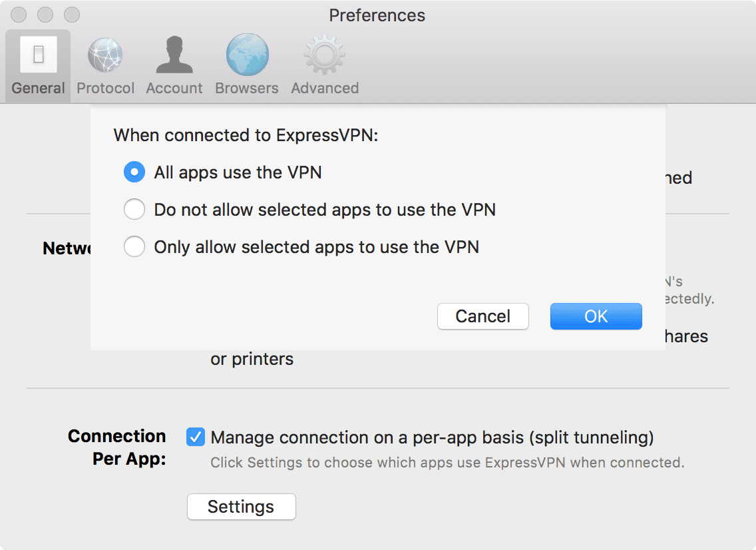This screenshot has width=756, height=550.
Task: Dismiss the dialog with Cancel
Action: point(482,316)
